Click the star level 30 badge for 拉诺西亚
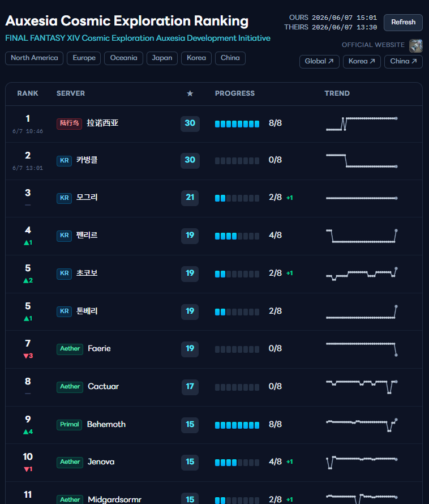 (x=190, y=124)
